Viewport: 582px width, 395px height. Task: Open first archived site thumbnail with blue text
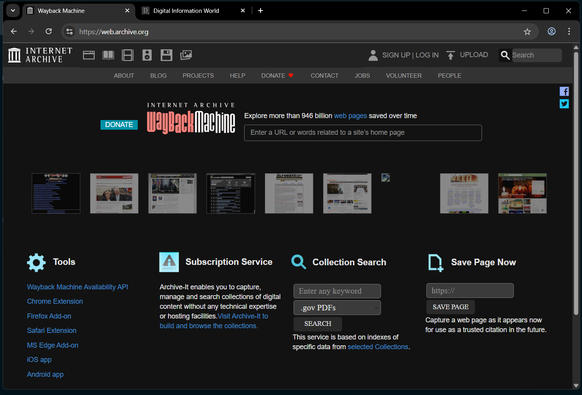[x=56, y=193]
